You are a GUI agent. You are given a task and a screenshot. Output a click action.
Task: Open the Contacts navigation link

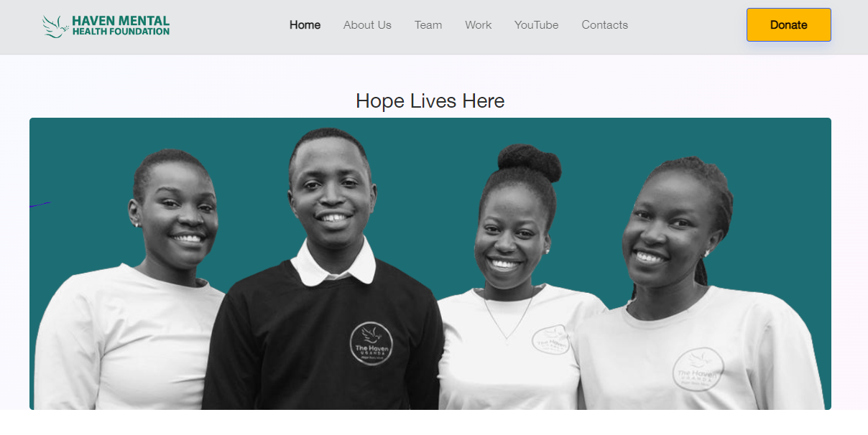click(x=605, y=25)
